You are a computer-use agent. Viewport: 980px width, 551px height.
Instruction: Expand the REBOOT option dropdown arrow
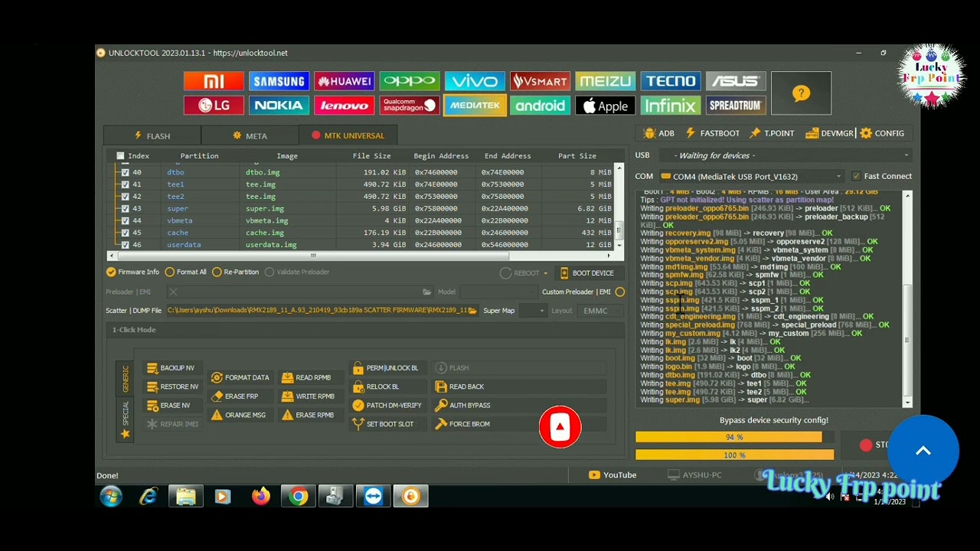click(x=545, y=273)
